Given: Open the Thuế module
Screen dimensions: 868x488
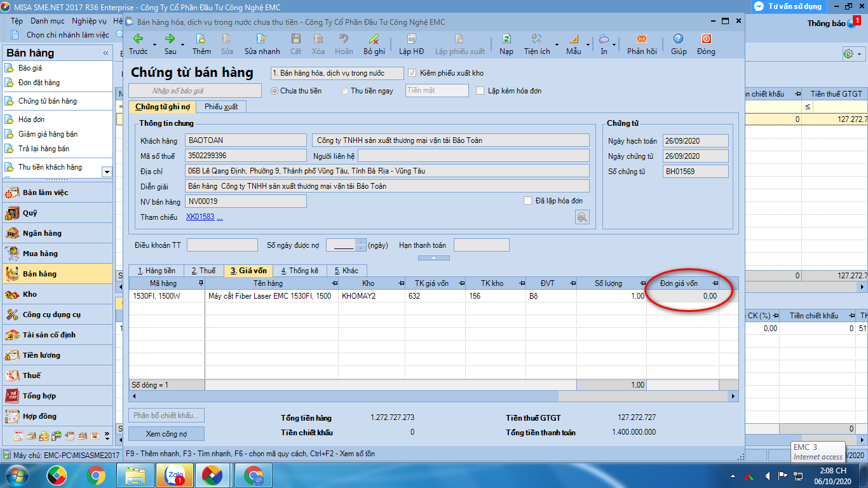Looking at the screenshot, I should point(57,376).
